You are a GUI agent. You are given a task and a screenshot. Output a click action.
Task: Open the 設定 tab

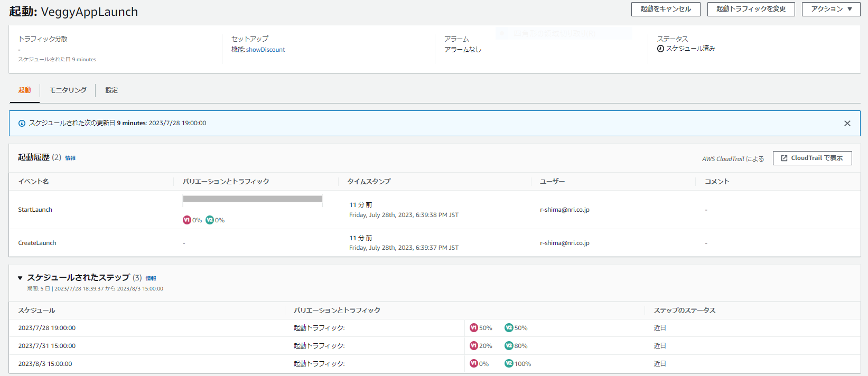click(x=111, y=90)
